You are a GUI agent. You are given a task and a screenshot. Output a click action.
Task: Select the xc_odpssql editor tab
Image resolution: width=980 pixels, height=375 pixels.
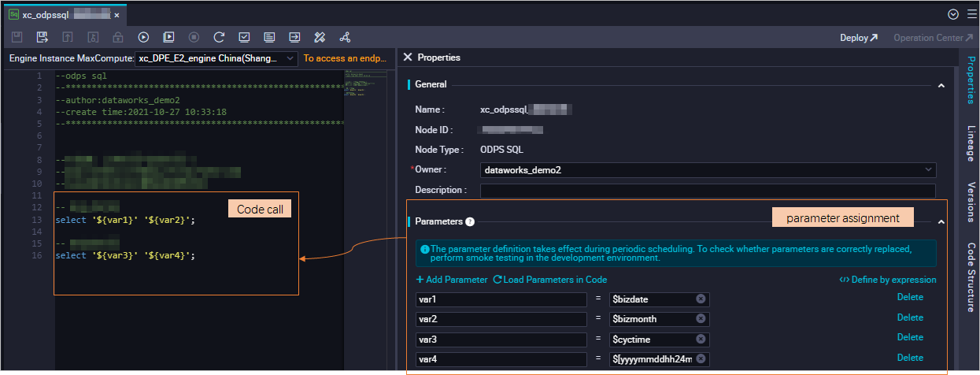tap(64, 14)
